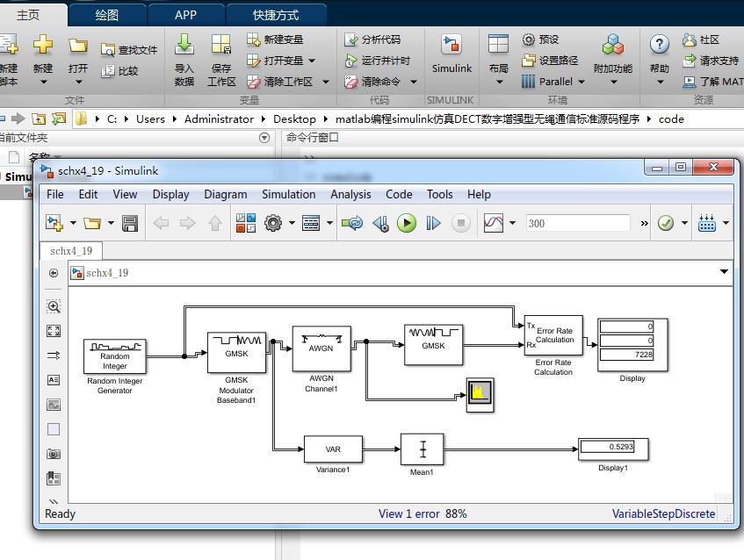Image resolution: width=744 pixels, height=560 pixels.
Task: Switch to the APP ribbon tab
Action: pyautogui.click(x=185, y=15)
